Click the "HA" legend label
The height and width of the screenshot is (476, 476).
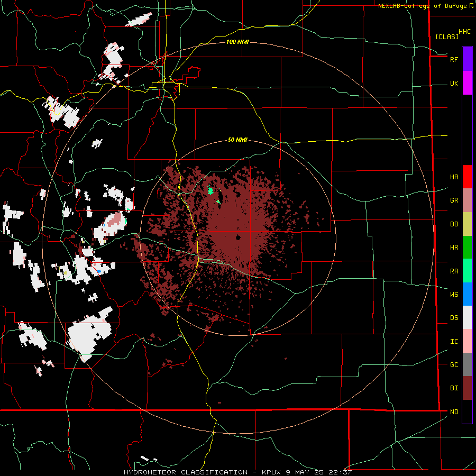[454, 177]
